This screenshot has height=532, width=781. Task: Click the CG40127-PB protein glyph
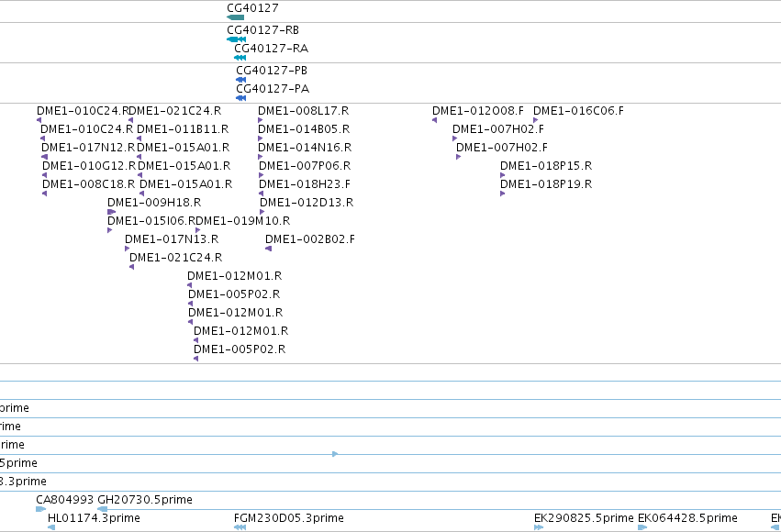(241, 80)
